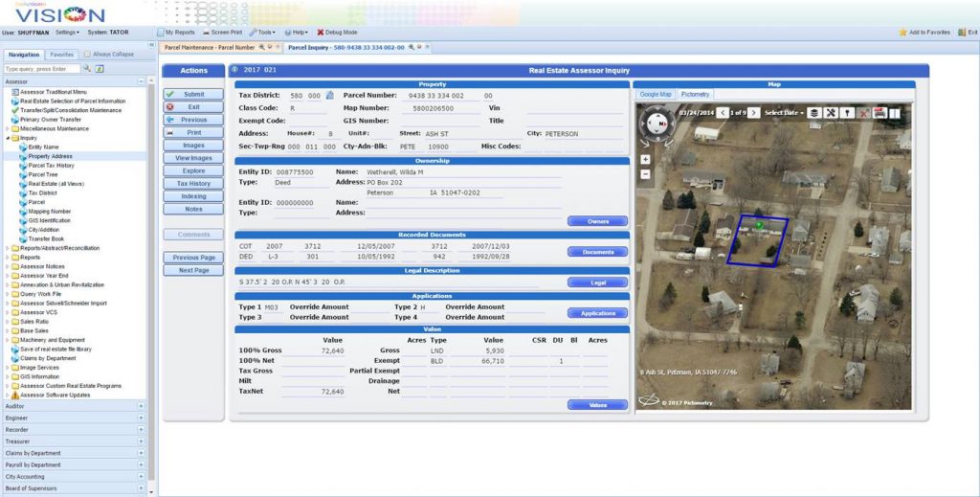Click the map pin marker tool icon
Viewport: 980px width, 497px height.
(x=847, y=113)
